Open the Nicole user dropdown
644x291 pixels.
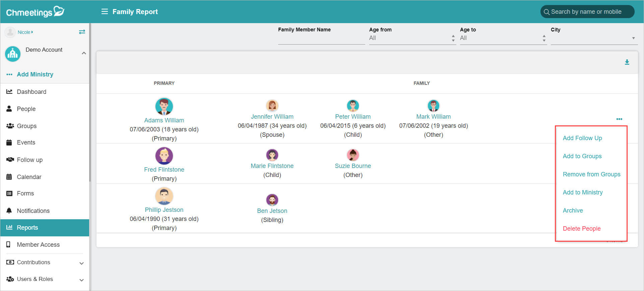coord(25,32)
